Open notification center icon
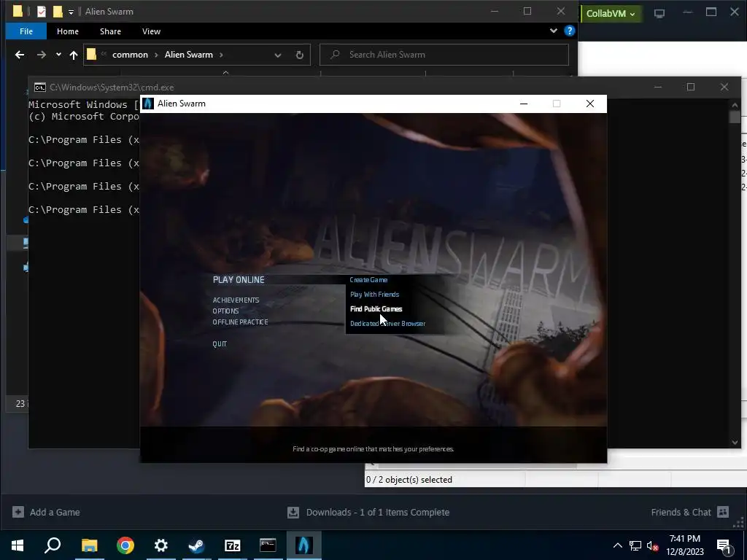This screenshot has height=560, width=747. pyautogui.click(x=723, y=545)
